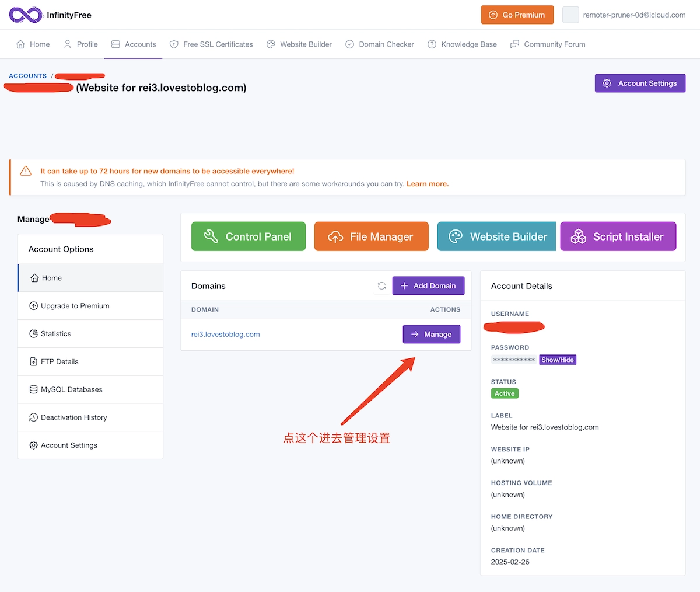Open the Control Panel wrench button
Viewport: 700px width, 592px height.
(x=248, y=236)
